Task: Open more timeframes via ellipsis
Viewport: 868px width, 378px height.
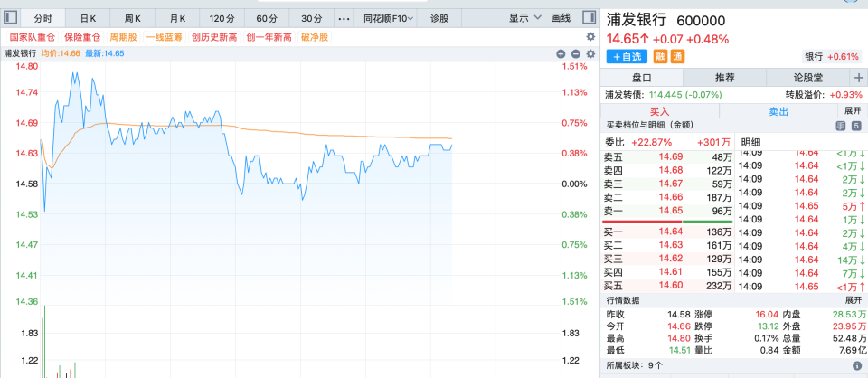Action: (344, 18)
